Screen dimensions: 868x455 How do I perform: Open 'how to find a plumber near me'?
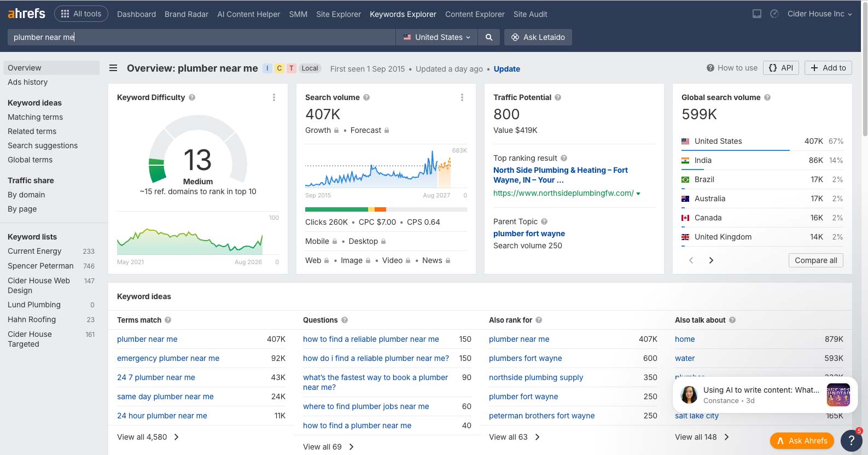[357, 425]
